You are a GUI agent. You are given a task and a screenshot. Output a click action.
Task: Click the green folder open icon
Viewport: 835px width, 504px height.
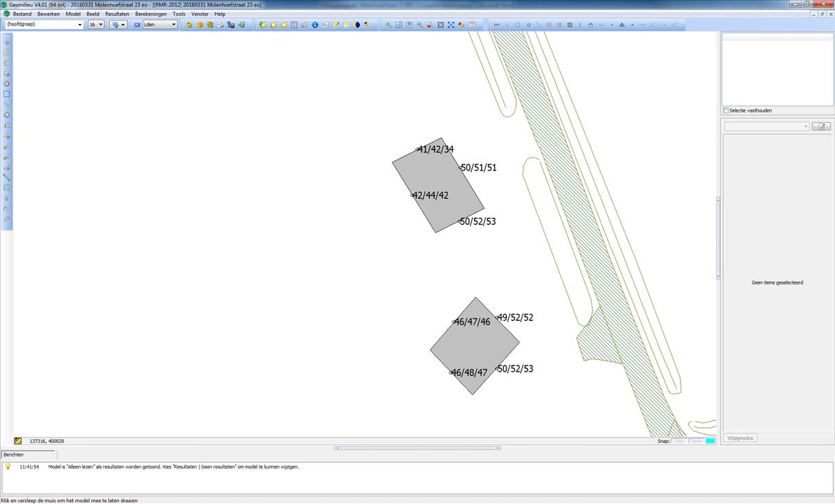click(263, 25)
